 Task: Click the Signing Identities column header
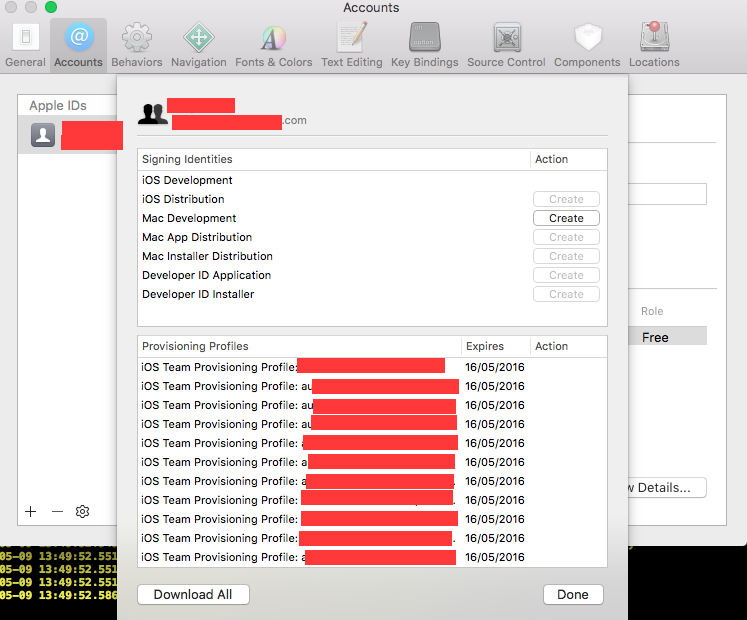point(333,159)
